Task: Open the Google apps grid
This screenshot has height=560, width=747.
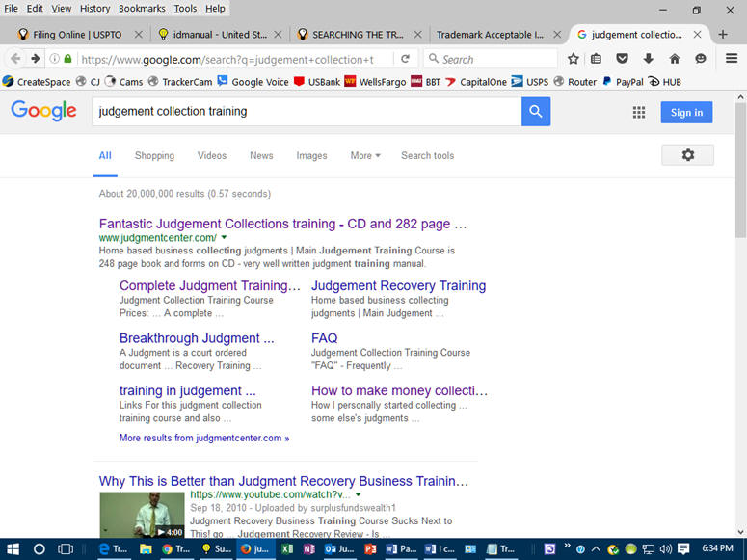Action: (638, 113)
